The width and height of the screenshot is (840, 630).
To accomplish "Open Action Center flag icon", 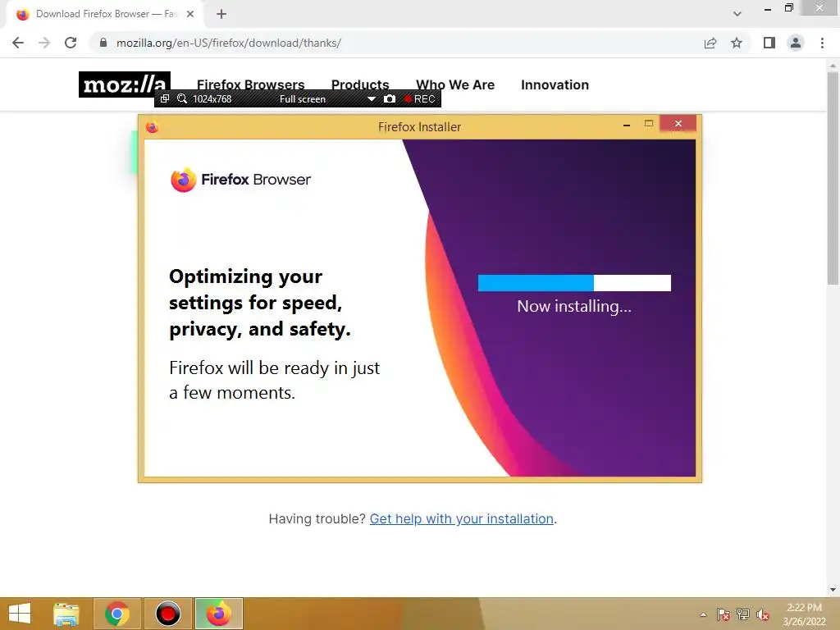I will 724,614.
